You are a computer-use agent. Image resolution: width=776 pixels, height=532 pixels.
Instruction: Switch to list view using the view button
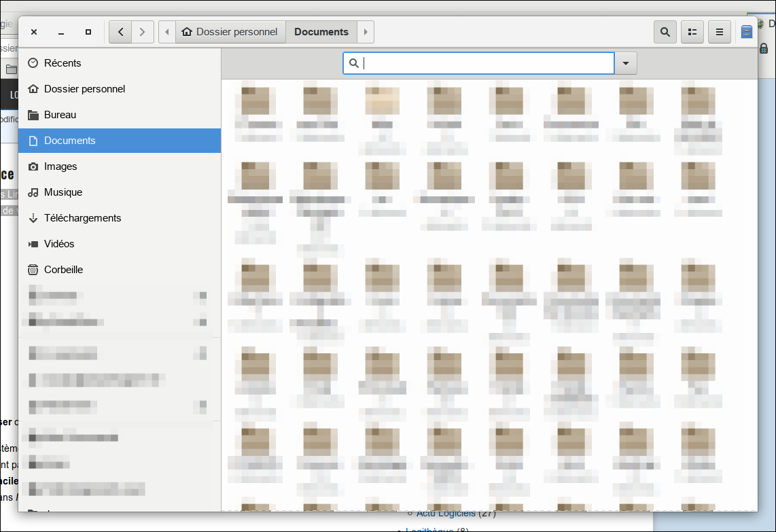pos(692,32)
